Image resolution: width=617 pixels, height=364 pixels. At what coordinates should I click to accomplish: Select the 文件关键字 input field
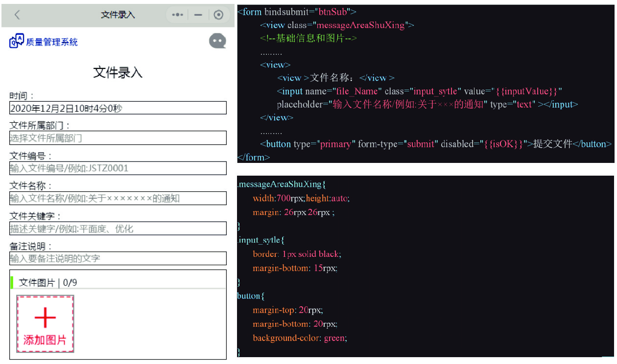(118, 228)
